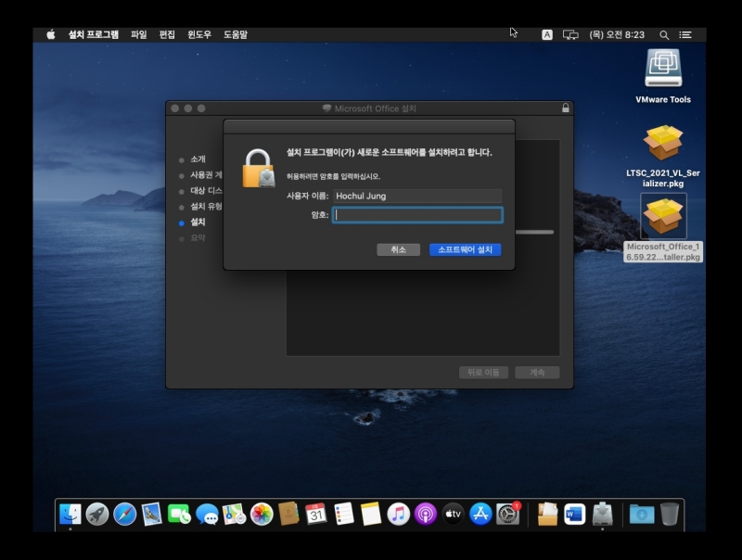Click the padlock installer icon in the dialog
Viewport: 742px width, 560px height.
(259, 169)
